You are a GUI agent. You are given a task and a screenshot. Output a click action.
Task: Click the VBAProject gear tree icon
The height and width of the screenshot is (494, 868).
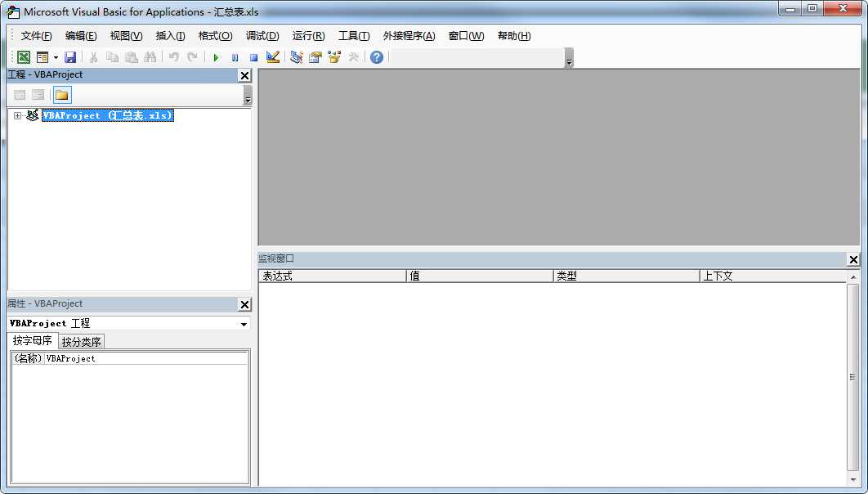[33, 115]
